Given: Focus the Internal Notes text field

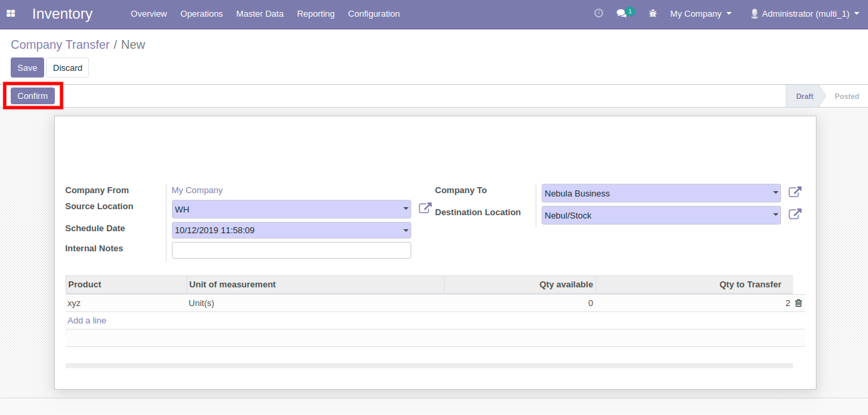Looking at the screenshot, I should point(291,250).
